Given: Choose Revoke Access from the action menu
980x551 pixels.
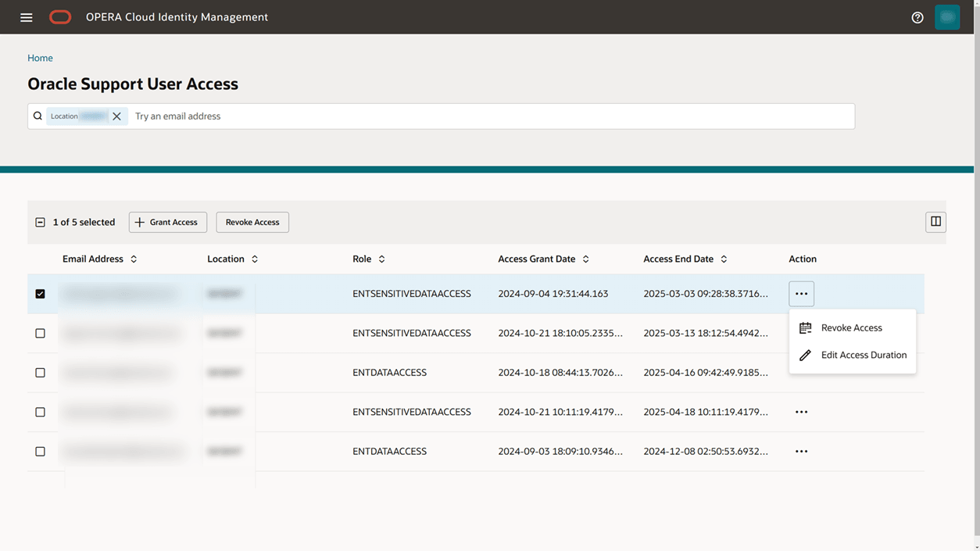Looking at the screenshot, I should pyautogui.click(x=852, y=328).
